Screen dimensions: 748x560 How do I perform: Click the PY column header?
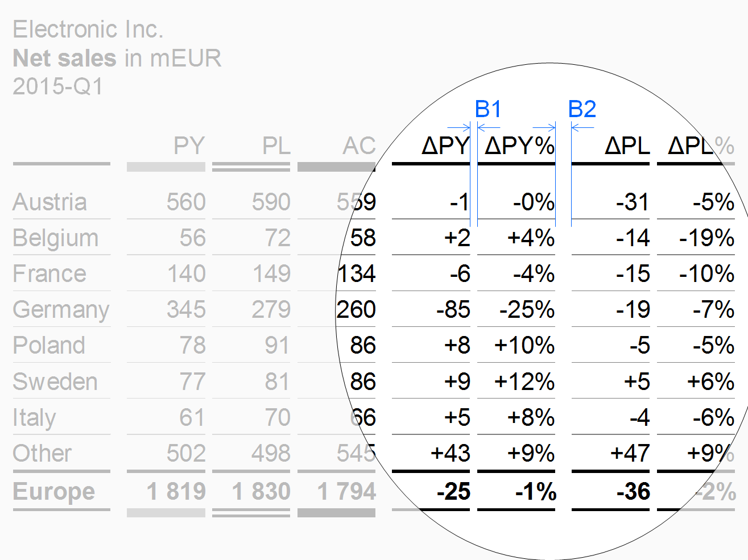tap(189, 146)
